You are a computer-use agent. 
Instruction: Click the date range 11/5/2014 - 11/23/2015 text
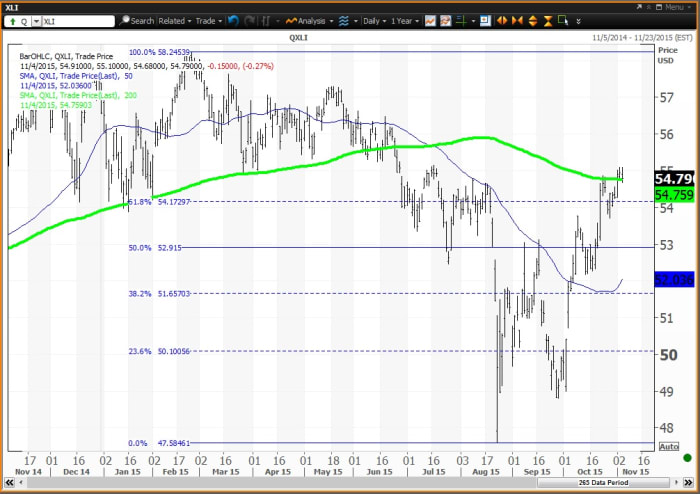[642, 38]
